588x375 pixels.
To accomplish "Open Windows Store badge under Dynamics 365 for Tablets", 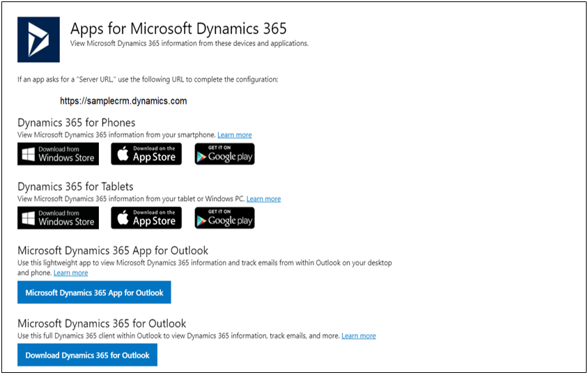I will (58, 218).
